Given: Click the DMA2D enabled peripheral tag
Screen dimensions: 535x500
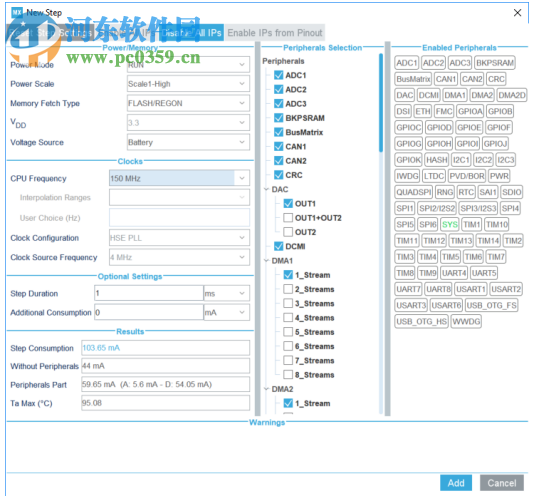Looking at the screenshot, I should click(511, 95).
